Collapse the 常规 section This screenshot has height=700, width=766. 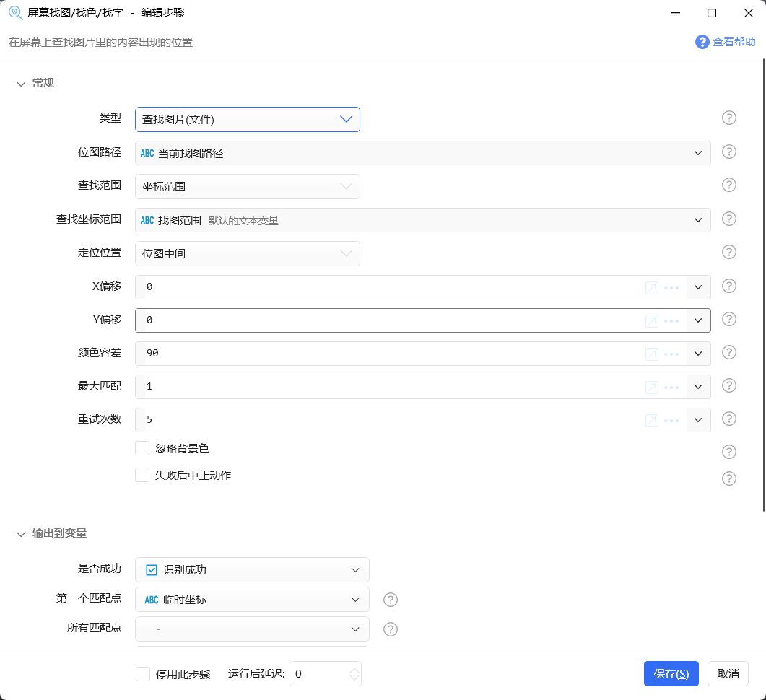click(21, 84)
